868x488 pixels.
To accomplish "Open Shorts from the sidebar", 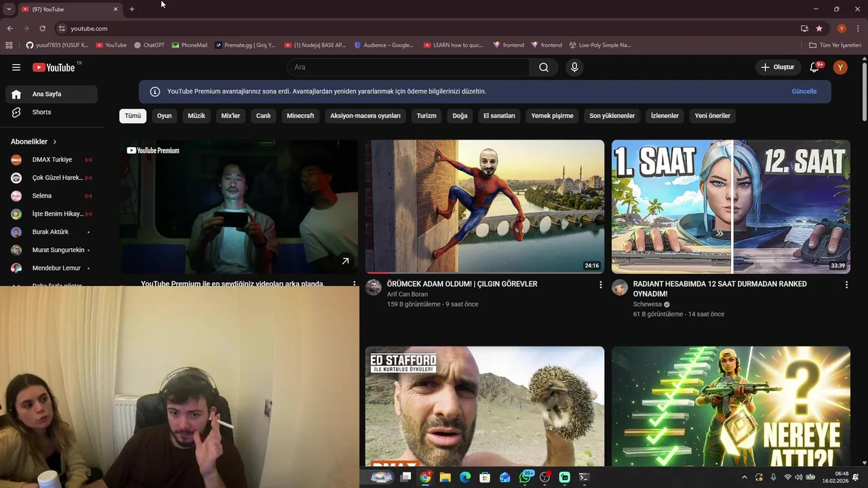I will point(52,113).
